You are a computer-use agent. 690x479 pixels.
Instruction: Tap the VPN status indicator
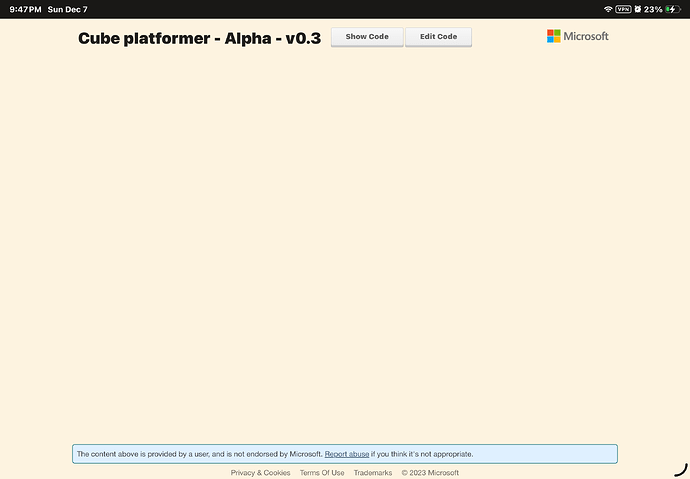(x=623, y=9)
